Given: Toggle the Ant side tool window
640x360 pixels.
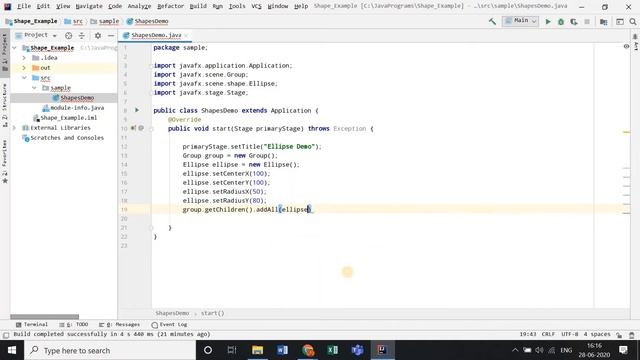Looking at the screenshot, I should (636, 47).
